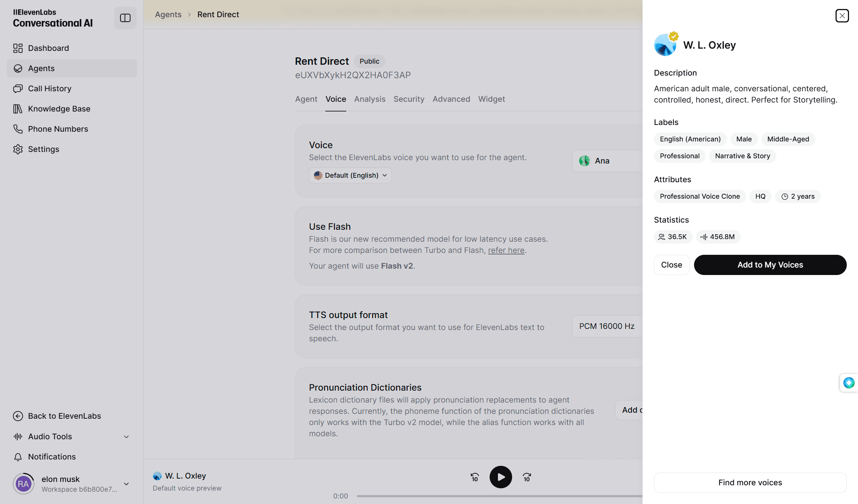This screenshot has height=504, width=858.
Task: Follow the 'refer here' link
Action: [x=506, y=250]
